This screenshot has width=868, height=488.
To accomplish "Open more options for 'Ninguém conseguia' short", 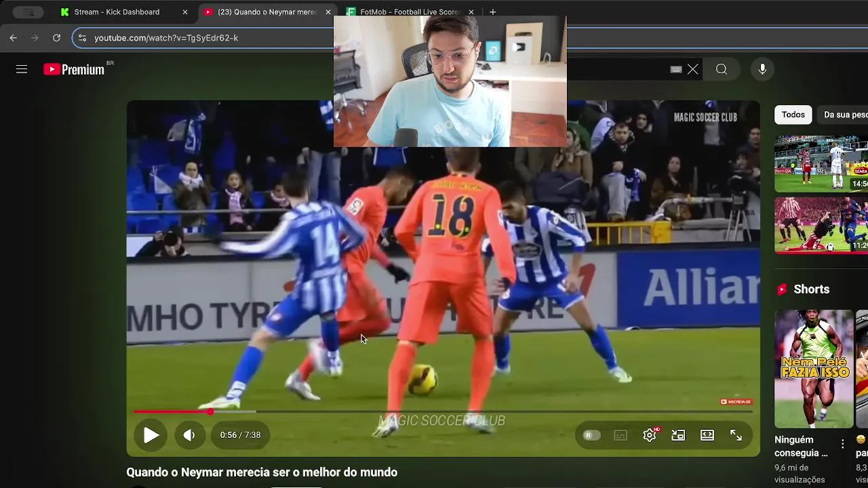I will [843, 444].
